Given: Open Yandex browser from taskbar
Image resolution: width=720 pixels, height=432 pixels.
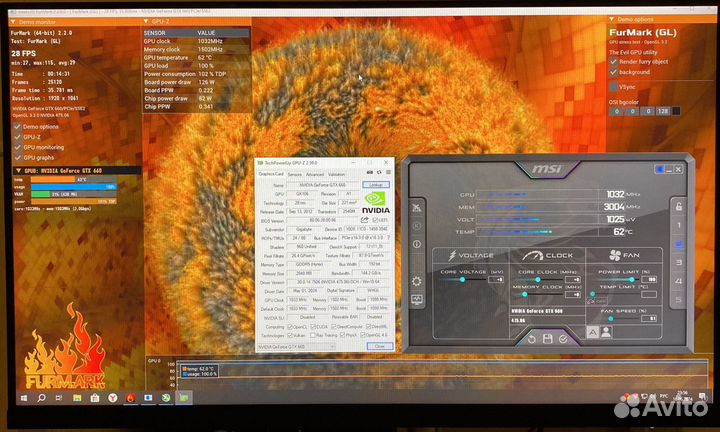Looking at the screenshot, I should [112, 398].
